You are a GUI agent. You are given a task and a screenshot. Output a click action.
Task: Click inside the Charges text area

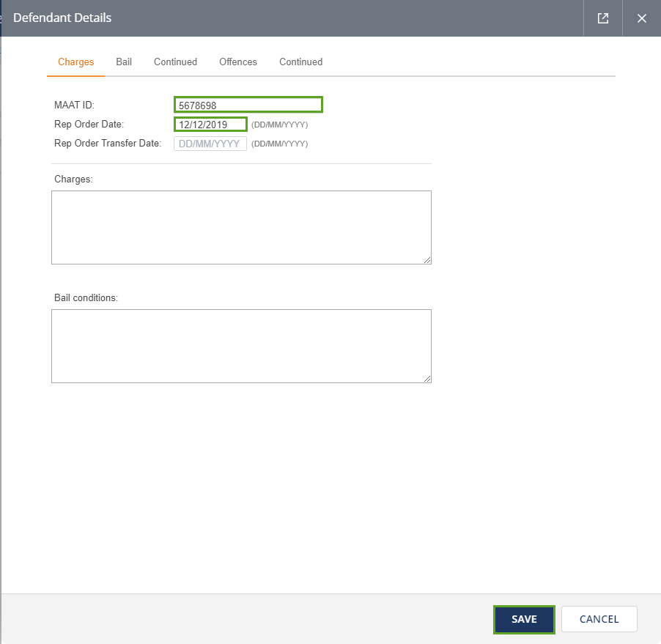click(x=241, y=227)
